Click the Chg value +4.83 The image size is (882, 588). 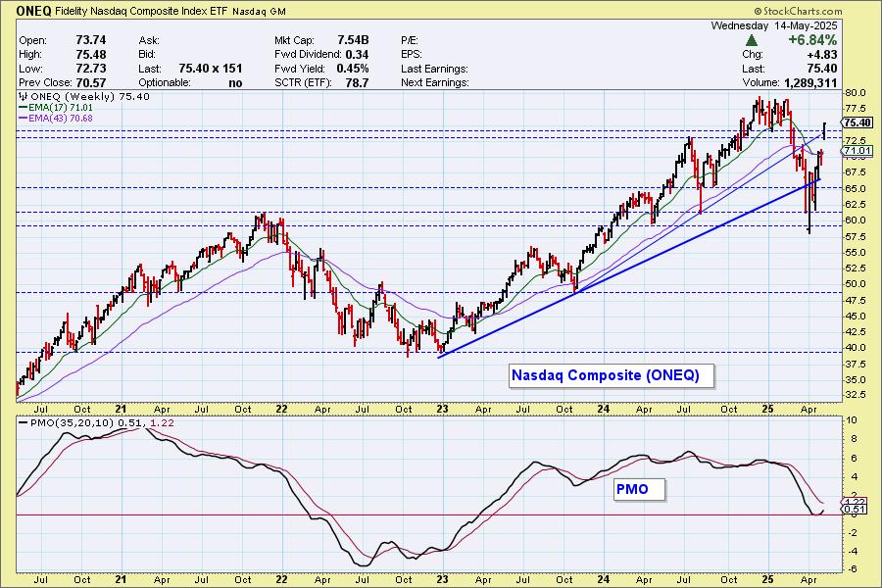(x=822, y=55)
